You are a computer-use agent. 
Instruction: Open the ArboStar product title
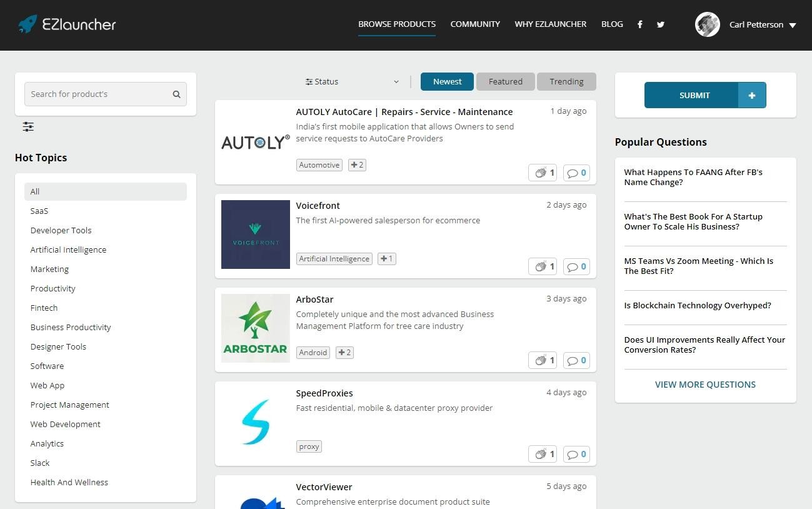click(315, 300)
